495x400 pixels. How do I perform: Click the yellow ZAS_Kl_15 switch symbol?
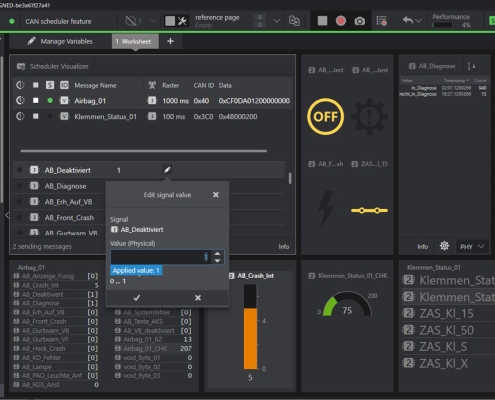tap(369, 210)
